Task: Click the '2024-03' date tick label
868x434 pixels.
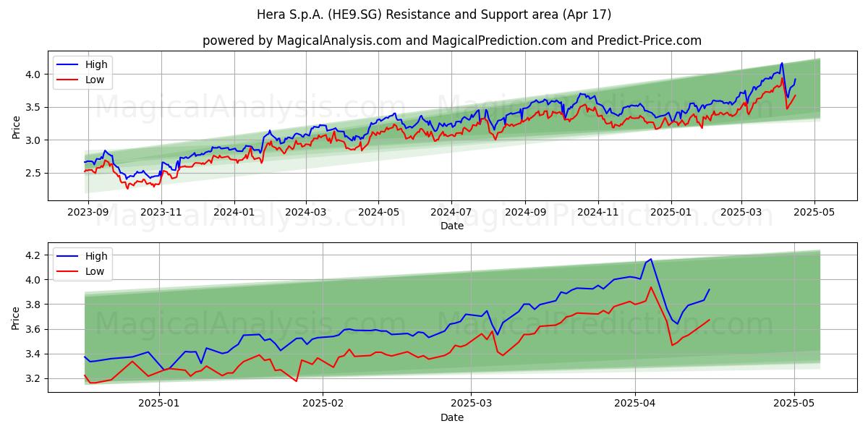Action: [x=305, y=213]
